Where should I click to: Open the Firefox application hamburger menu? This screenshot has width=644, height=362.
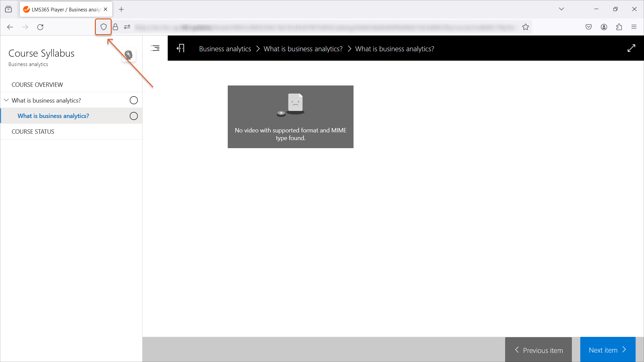coord(634,27)
